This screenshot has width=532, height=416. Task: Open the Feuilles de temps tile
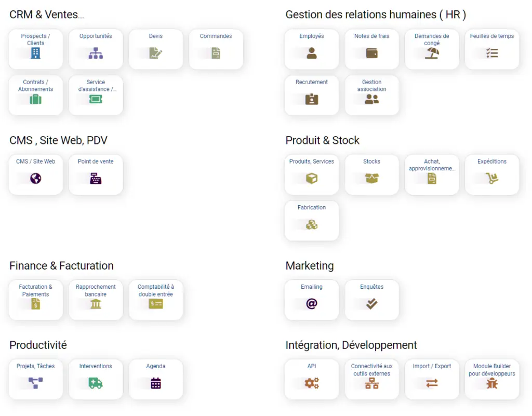(x=492, y=49)
